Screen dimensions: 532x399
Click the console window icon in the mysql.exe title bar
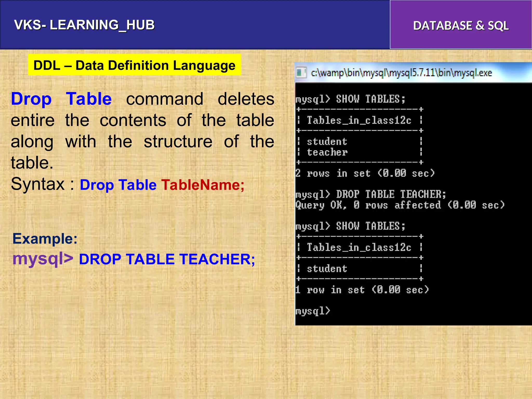click(301, 72)
